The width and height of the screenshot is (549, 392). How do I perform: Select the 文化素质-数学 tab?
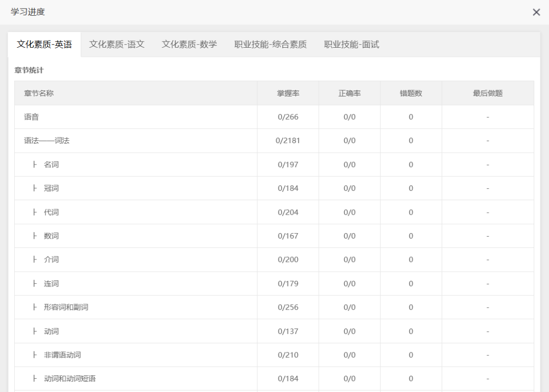pos(189,44)
